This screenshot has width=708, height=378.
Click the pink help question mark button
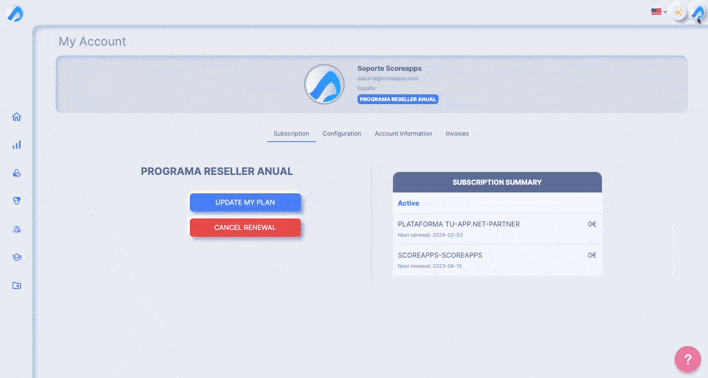(x=688, y=359)
